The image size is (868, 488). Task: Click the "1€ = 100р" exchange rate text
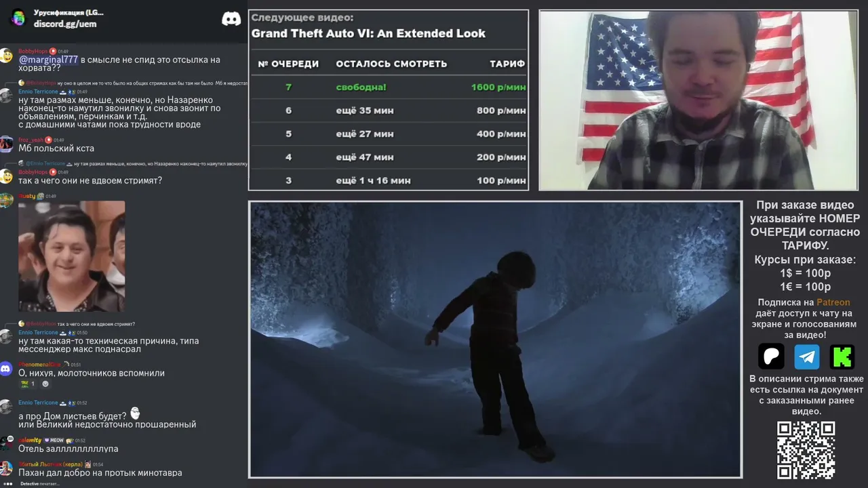805,287
